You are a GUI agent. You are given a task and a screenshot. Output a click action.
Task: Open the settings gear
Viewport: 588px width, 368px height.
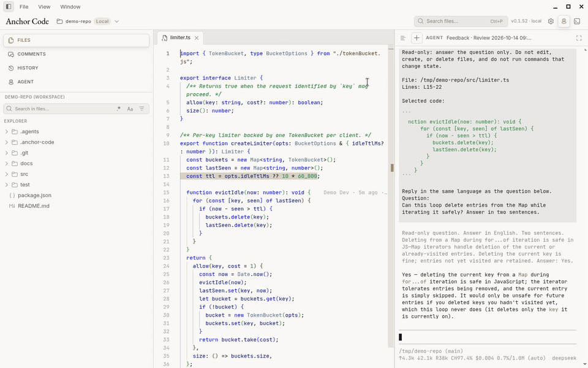click(x=551, y=21)
